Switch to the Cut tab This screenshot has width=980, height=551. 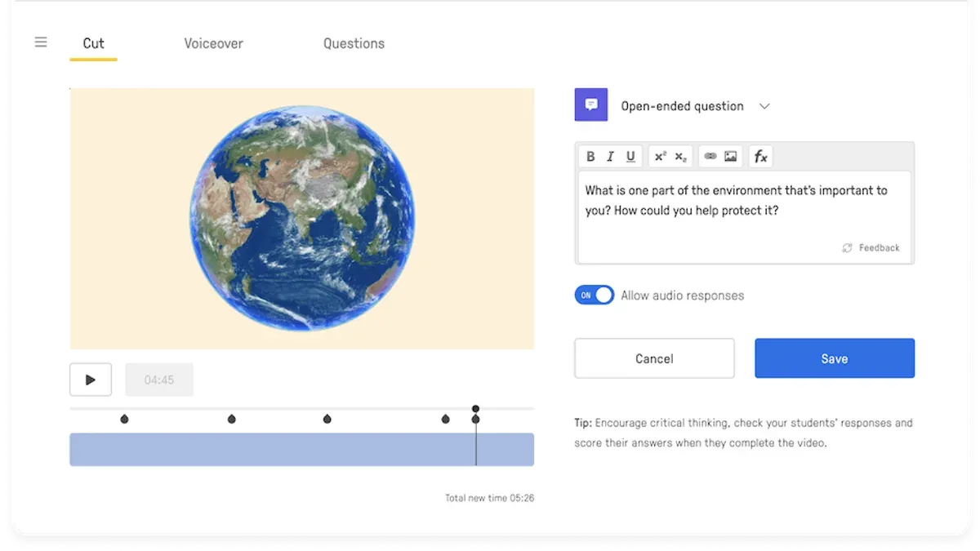point(93,44)
